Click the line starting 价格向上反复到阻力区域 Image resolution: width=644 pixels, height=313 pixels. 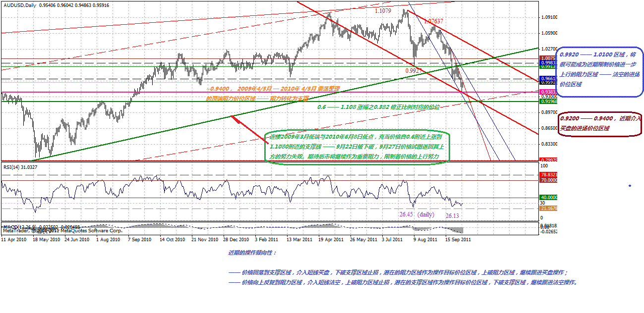(x=403, y=282)
